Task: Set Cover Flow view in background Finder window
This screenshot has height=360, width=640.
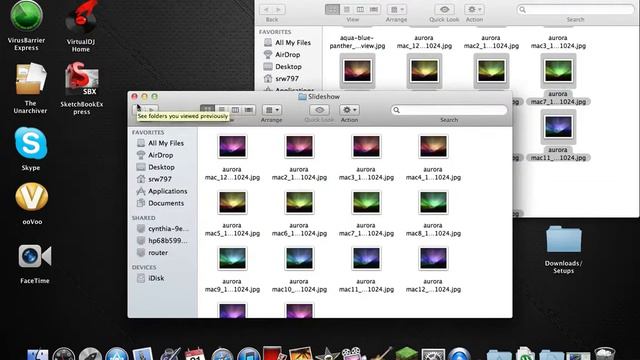Action: point(373,9)
